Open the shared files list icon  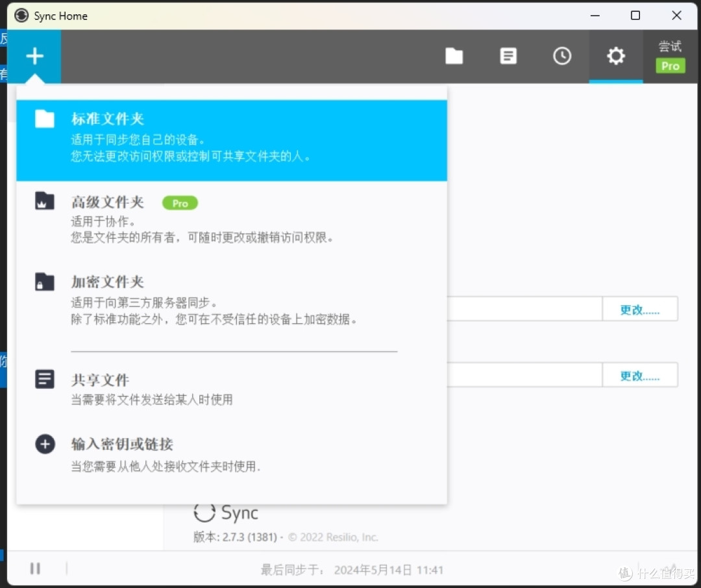tap(508, 56)
